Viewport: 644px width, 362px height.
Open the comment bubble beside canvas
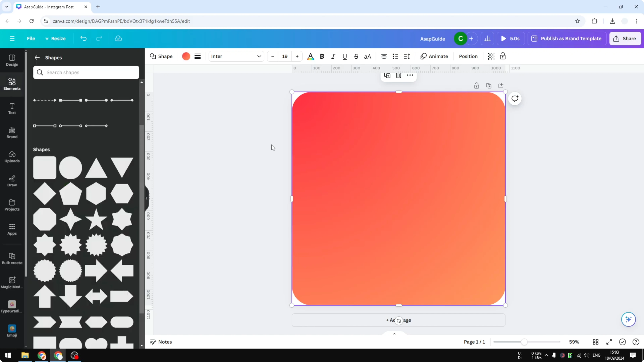515,98
